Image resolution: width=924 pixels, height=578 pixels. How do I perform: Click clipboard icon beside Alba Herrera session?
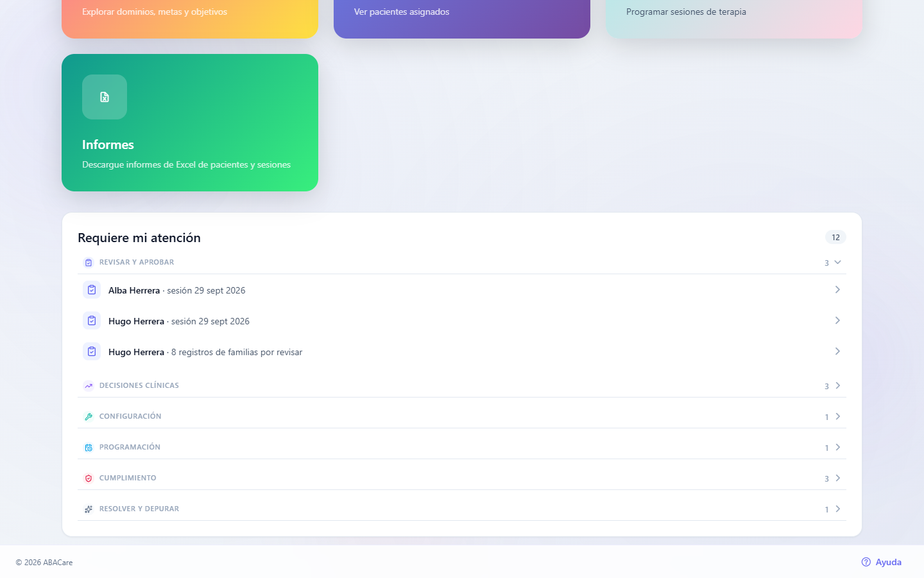coord(92,290)
